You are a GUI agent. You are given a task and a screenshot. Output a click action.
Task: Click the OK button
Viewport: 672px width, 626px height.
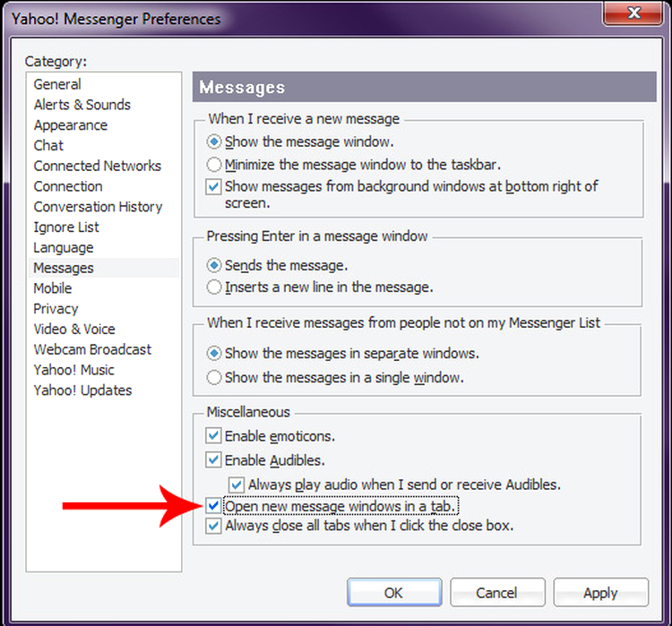pos(394,593)
